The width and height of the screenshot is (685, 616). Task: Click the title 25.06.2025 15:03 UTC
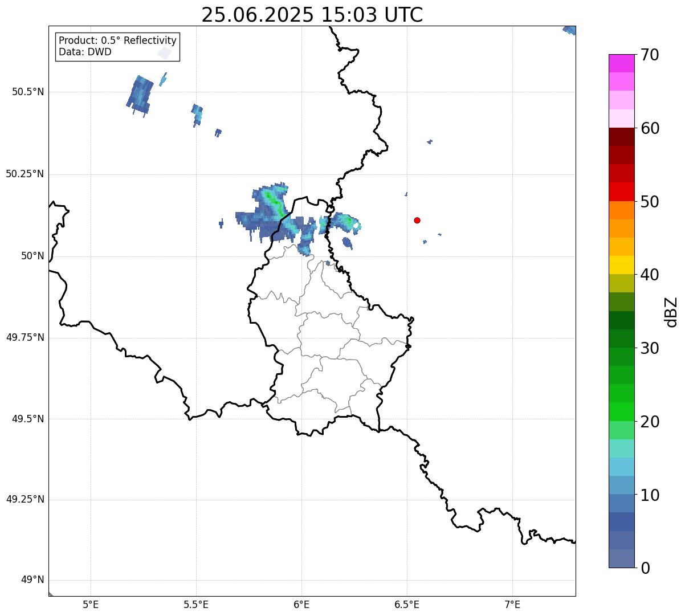click(x=312, y=15)
